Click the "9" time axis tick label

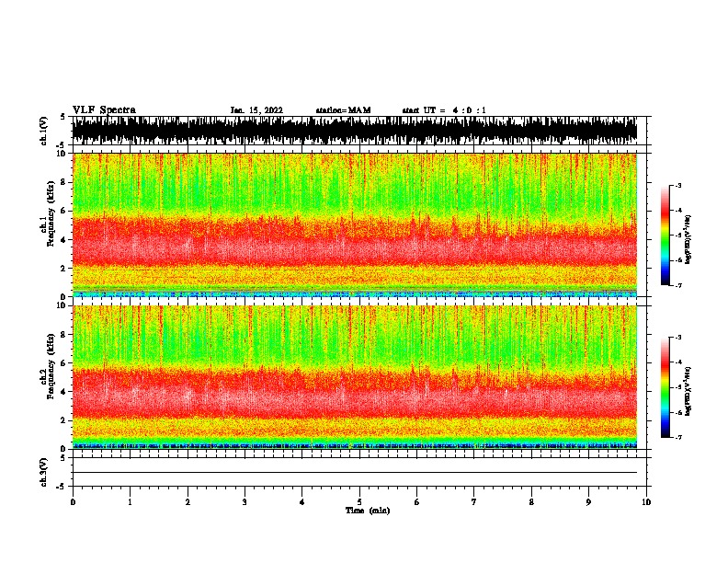tap(588, 502)
